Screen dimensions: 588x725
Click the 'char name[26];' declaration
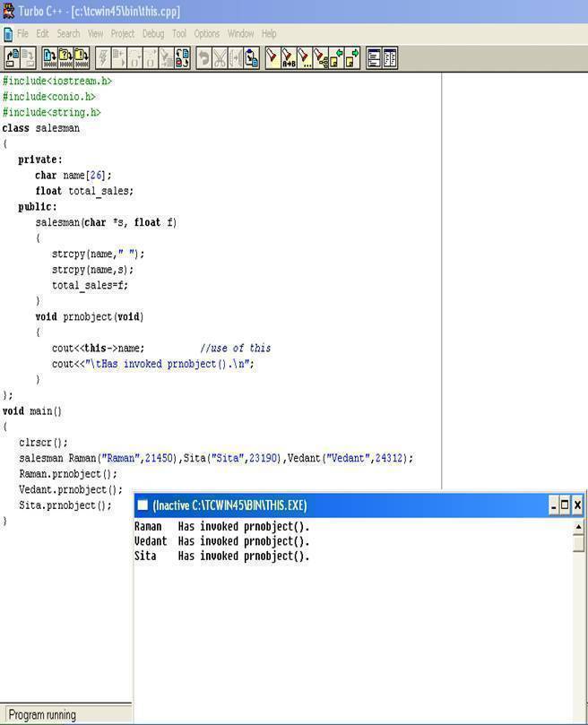[73, 176]
